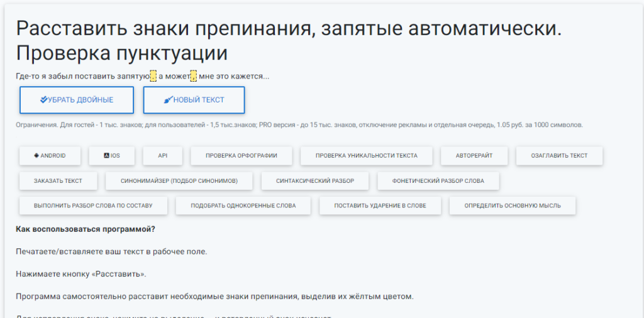
Task: Click Поставить ударение в слове
Action: pyautogui.click(x=380, y=206)
